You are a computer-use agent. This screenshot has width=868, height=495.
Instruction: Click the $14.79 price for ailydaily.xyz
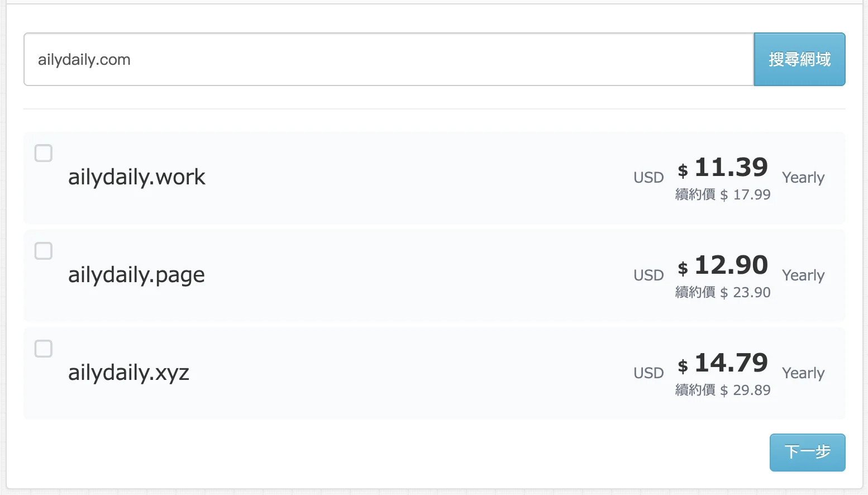point(723,363)
